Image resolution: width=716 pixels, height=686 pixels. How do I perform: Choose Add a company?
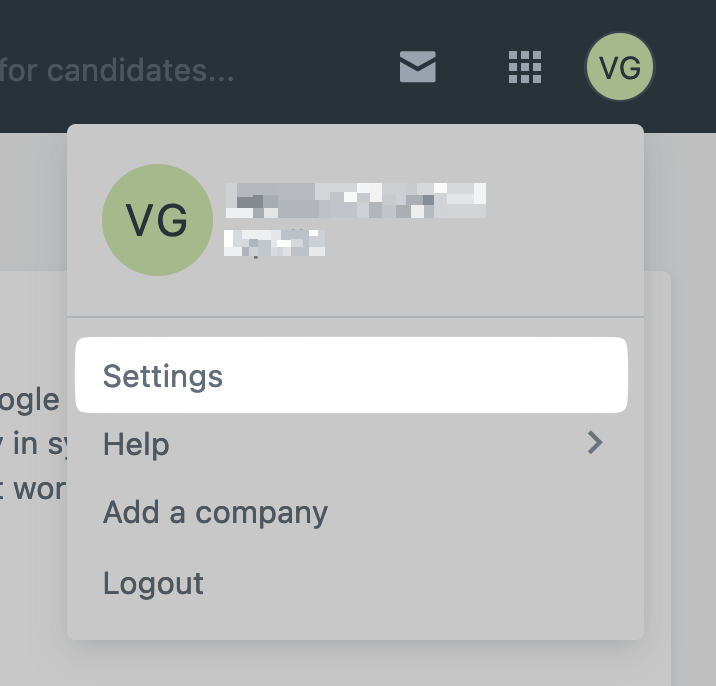pyautogui.click(x=215, y=513)
